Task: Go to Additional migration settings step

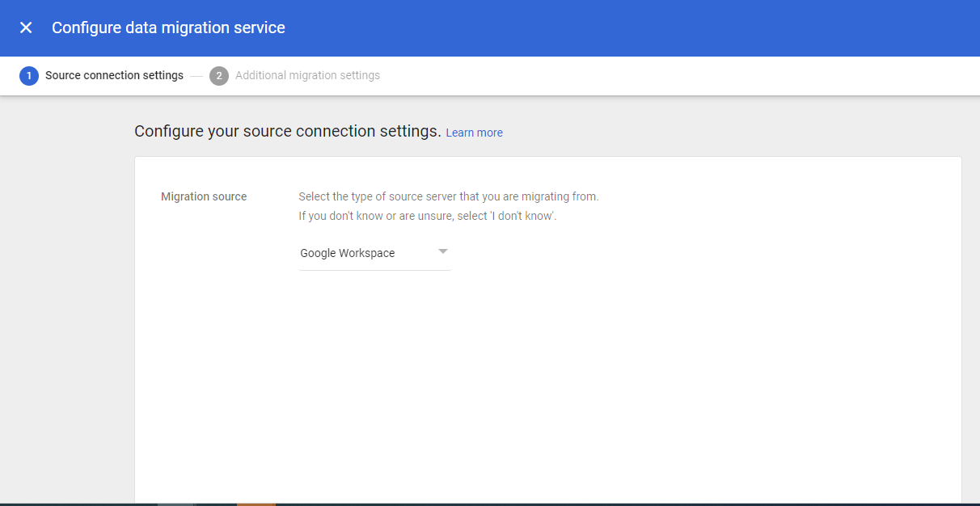Action: coord(307,75)
